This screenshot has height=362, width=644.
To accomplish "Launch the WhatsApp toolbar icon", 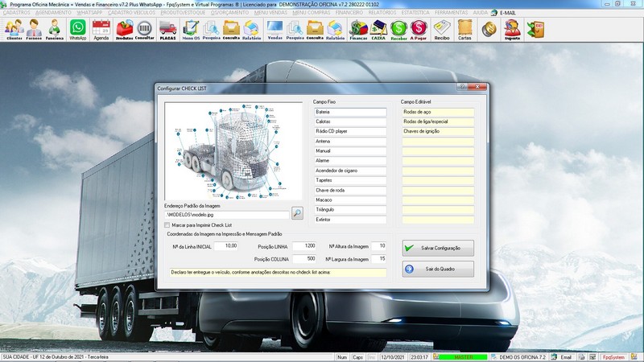I will [x=77, y=30].
